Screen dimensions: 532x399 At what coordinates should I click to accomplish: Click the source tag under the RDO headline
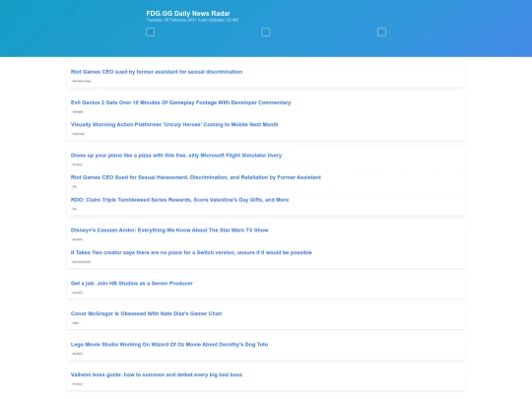pos(75,209)
